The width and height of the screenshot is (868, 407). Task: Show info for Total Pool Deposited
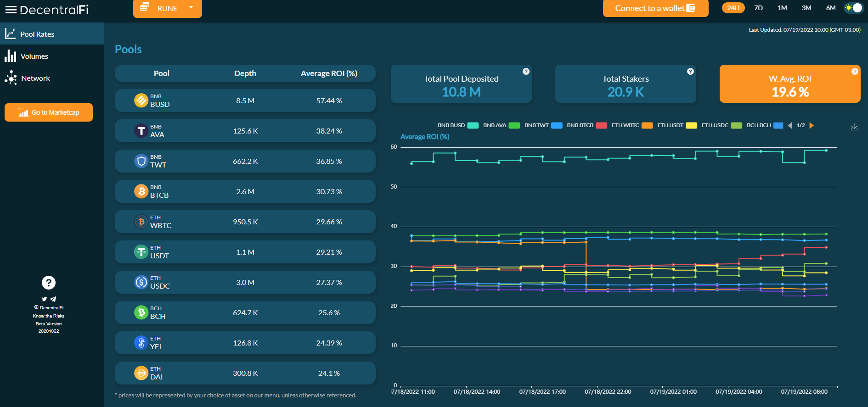tap(526, 71)
